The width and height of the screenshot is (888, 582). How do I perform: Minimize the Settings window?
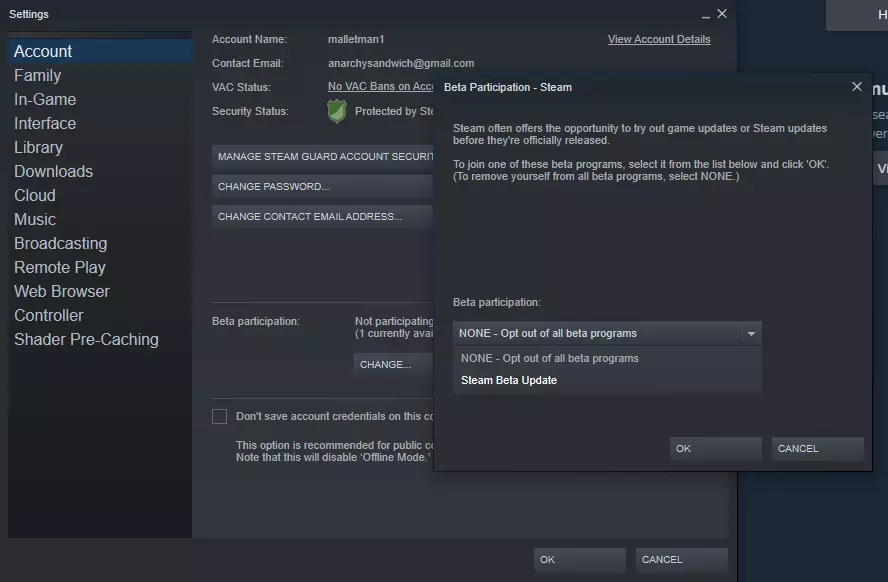pyautogui.click(x=706, y=15)
